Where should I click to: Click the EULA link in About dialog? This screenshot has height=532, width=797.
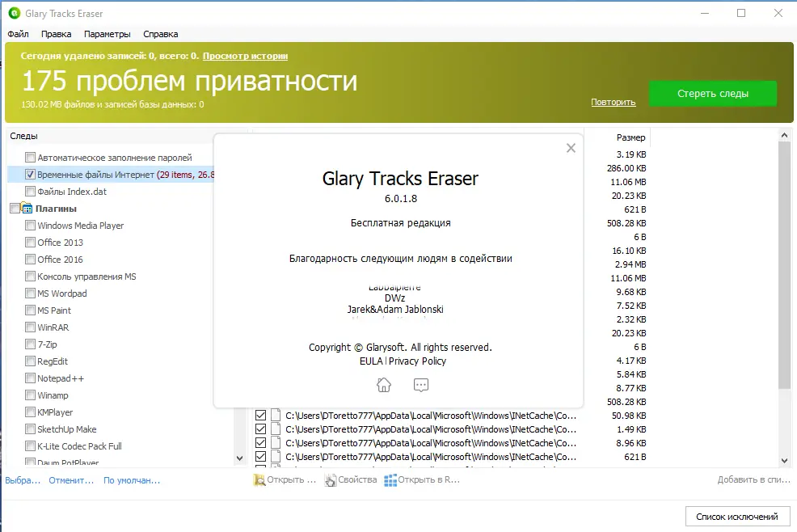click(371, 361)
